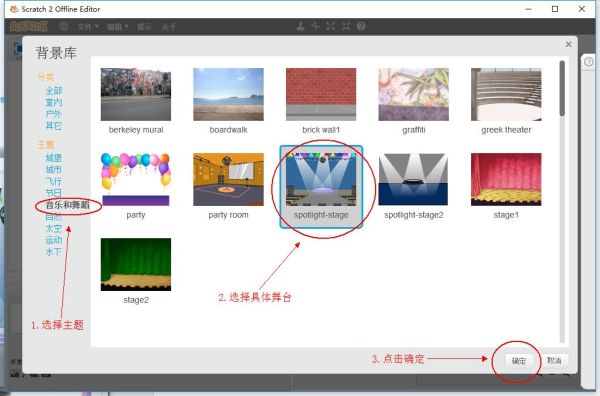The width and height of the screenshot is (600, 396).
Task: Choose the 飞行 theme
Action: click(54, 181)
